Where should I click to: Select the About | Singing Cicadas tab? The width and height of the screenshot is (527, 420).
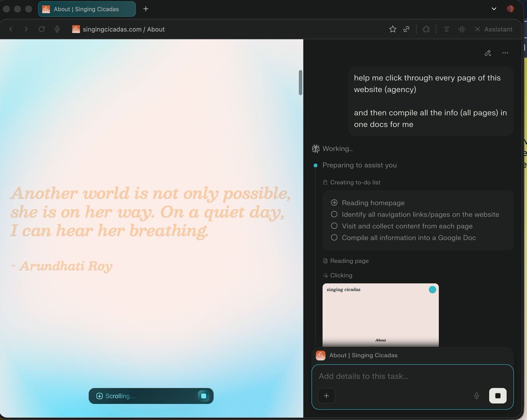87,9
